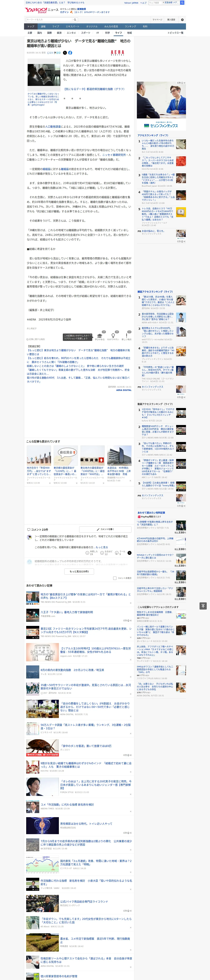Click the 新しい視点 exclamation reaction

click(127, 336)
